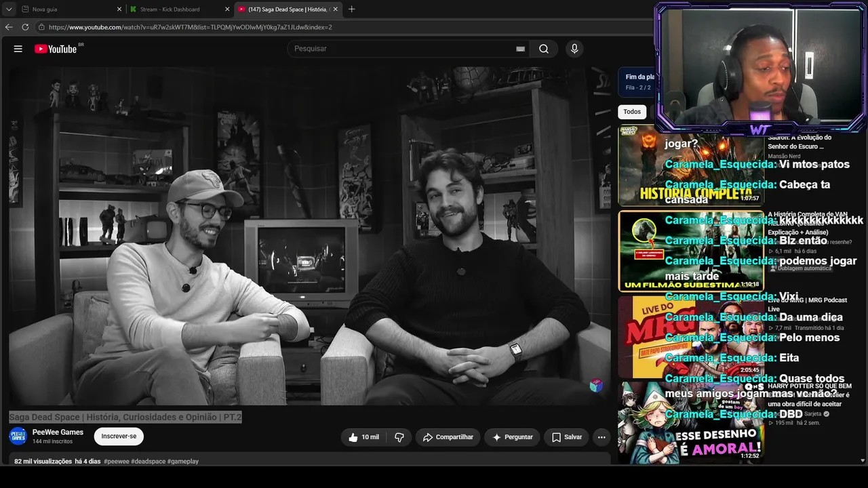Click the 82 mil visualizações text
This screenshot has height=488, width=868.
(x=43, y=462)
